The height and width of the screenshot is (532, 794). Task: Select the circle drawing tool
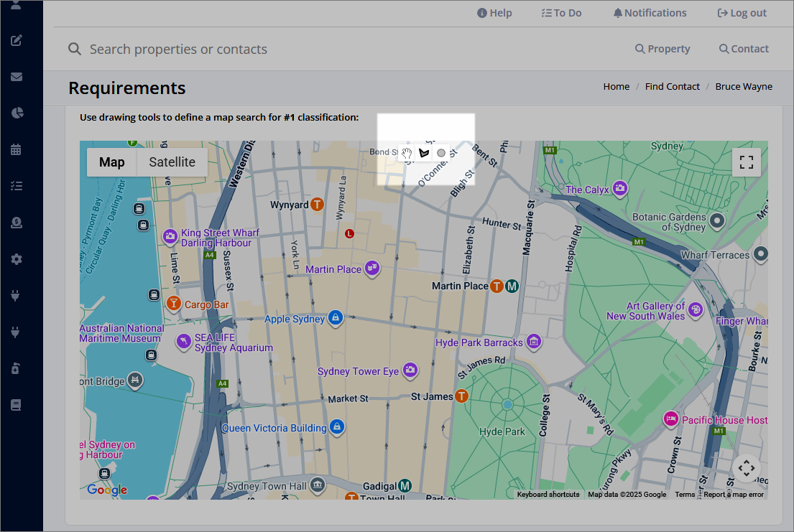click(441, 153)
